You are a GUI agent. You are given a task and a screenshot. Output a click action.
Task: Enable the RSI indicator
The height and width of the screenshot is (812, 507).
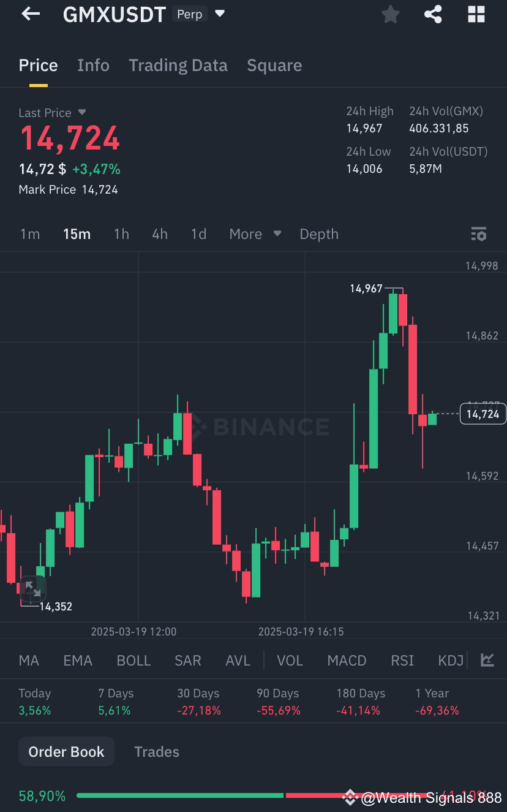(x=402, y=660)
